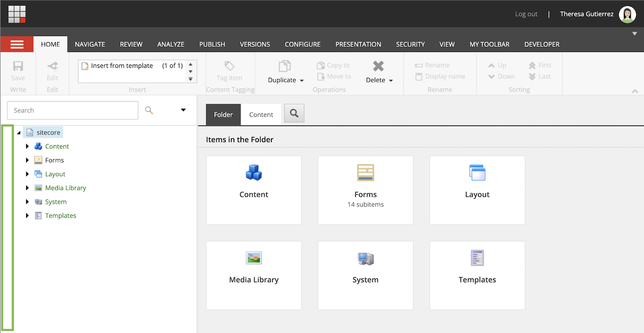Select the HOME ribbon tab
644x333 pixels.
click(x=50, y=44)
